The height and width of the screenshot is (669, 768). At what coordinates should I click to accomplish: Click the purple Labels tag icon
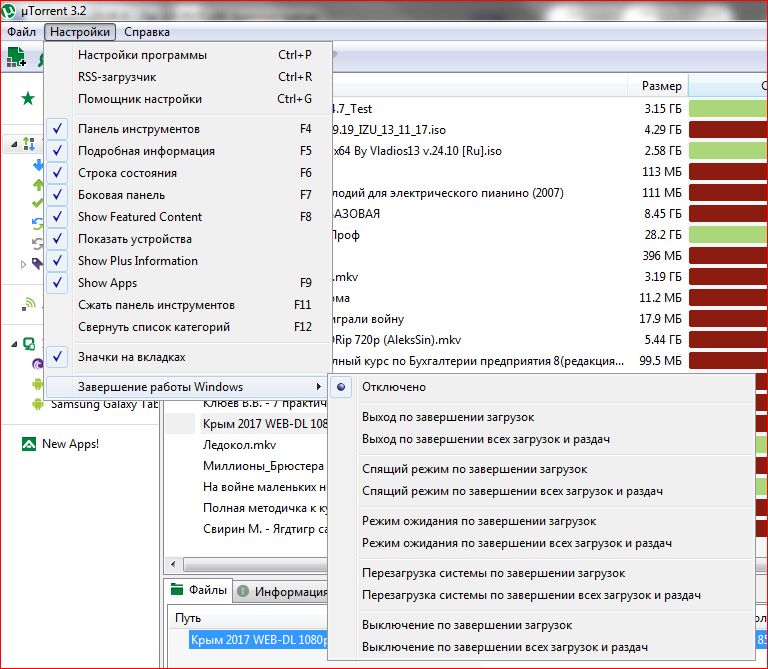[38, 264]
